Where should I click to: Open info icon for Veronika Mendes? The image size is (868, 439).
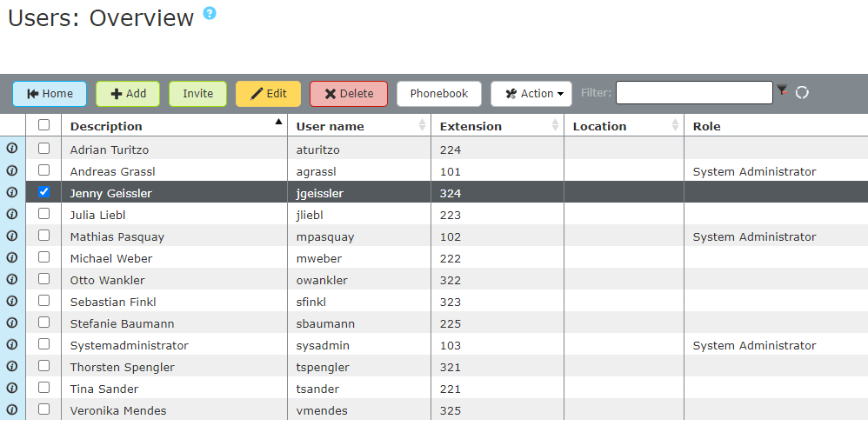pos(12,409)
